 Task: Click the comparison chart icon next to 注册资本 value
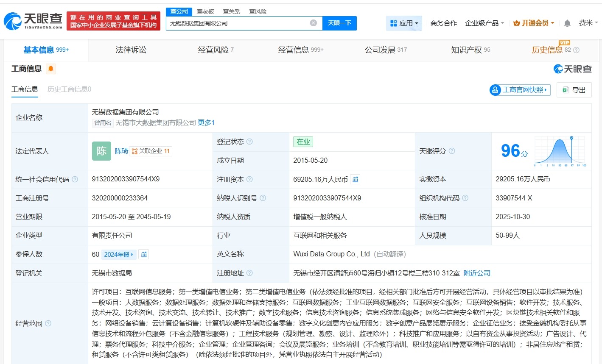(x=355, y=179)
